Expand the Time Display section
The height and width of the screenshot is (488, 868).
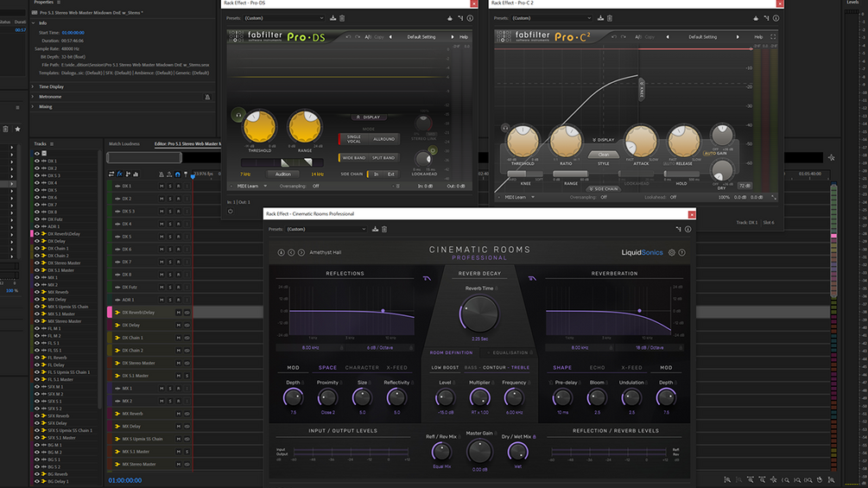pyautogui.click(x=33, y=87)
